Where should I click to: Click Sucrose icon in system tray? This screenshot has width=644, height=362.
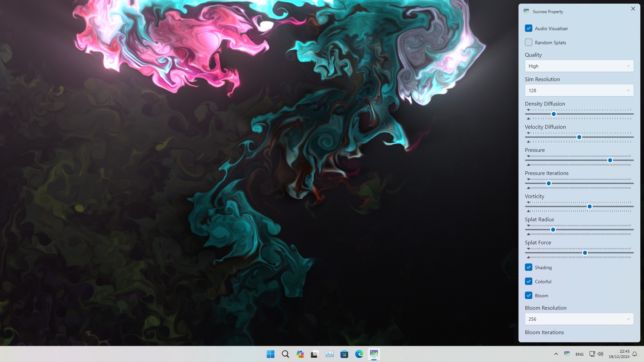click(567, 354)
